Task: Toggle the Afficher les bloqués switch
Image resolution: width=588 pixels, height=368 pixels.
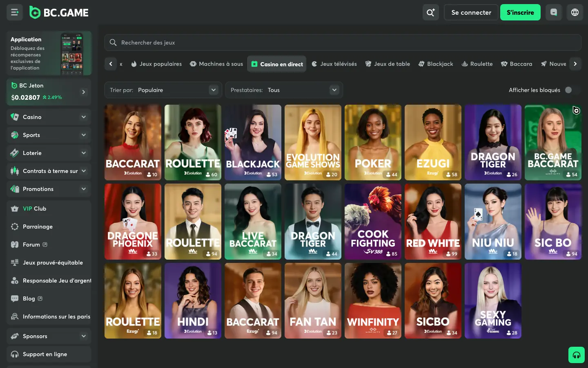Action: tap(572, 90)
